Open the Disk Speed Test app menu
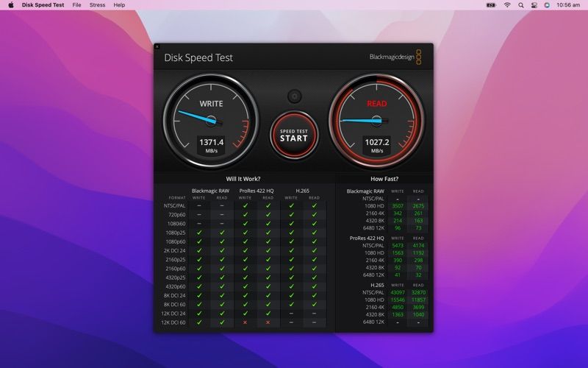 43,5
